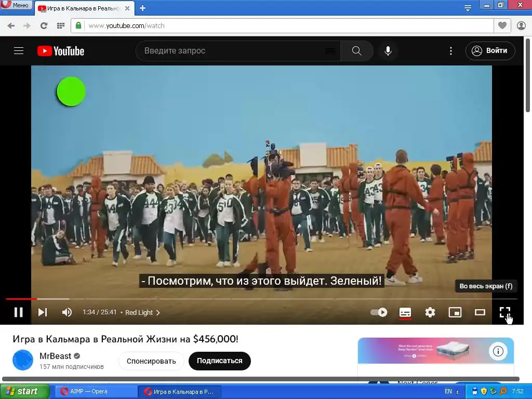532x399 pixels.
Task: Select the Игра в Кальмара taskbar button
Action: coord(180,392)
